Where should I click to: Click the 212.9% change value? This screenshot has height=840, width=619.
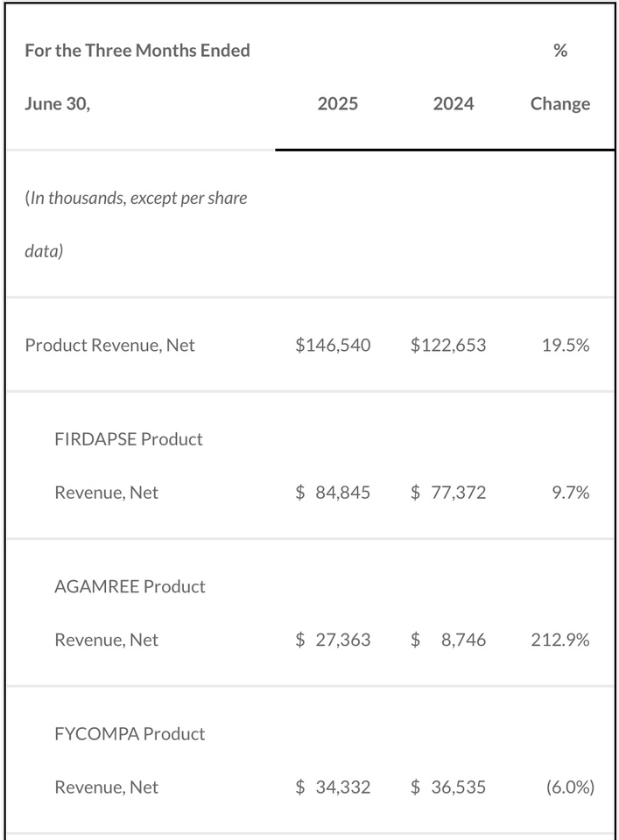pos(560,640)
